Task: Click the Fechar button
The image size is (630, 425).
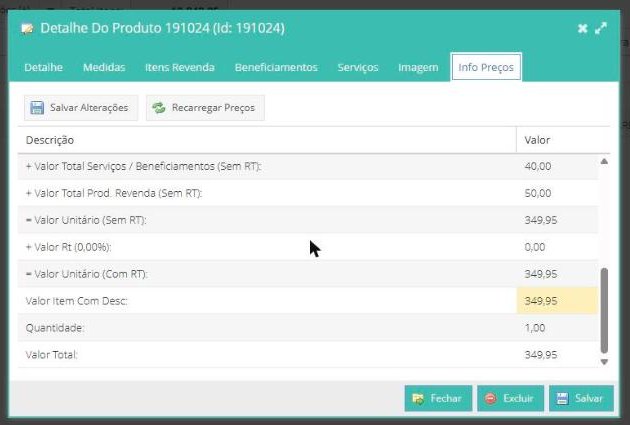Action: tap(438, 398)
